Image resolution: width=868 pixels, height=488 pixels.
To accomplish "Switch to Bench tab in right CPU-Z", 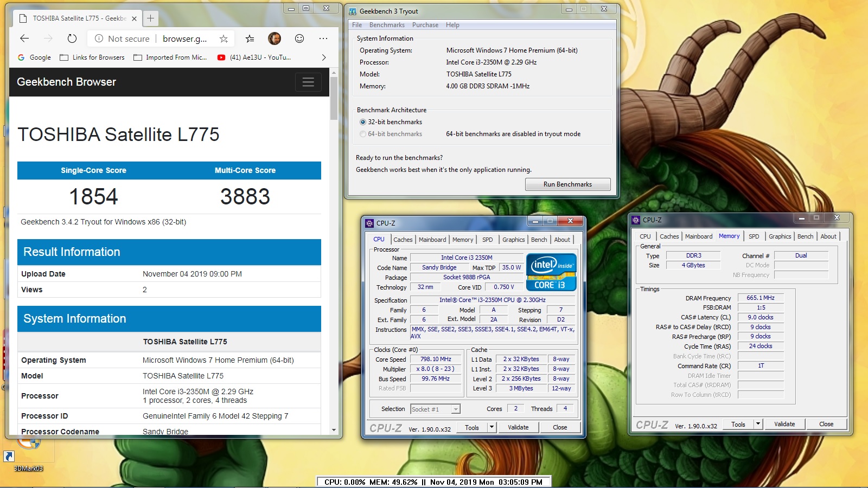I will (x=805, y=236).
